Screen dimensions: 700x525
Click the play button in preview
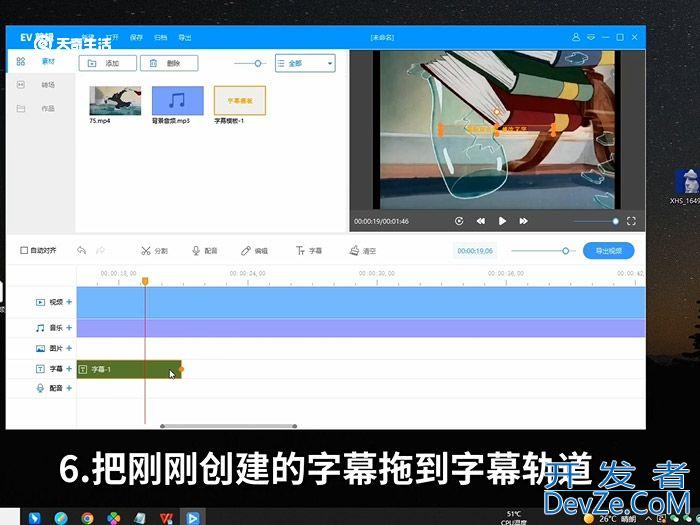(x=502, y=221)
